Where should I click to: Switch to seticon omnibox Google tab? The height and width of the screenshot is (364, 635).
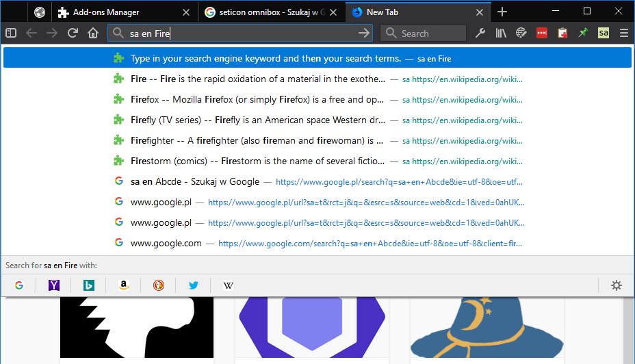point(272,12)
